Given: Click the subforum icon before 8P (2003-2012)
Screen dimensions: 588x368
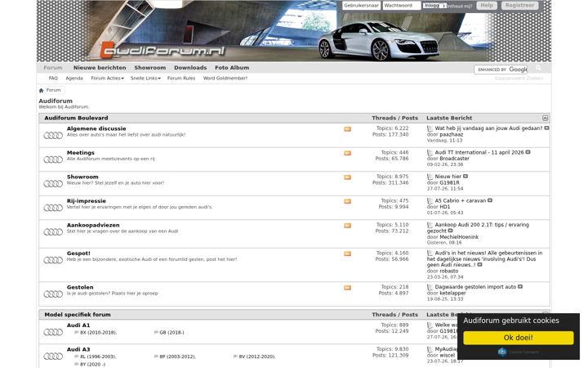Looking at the screenshot, I should click(156, 357).
